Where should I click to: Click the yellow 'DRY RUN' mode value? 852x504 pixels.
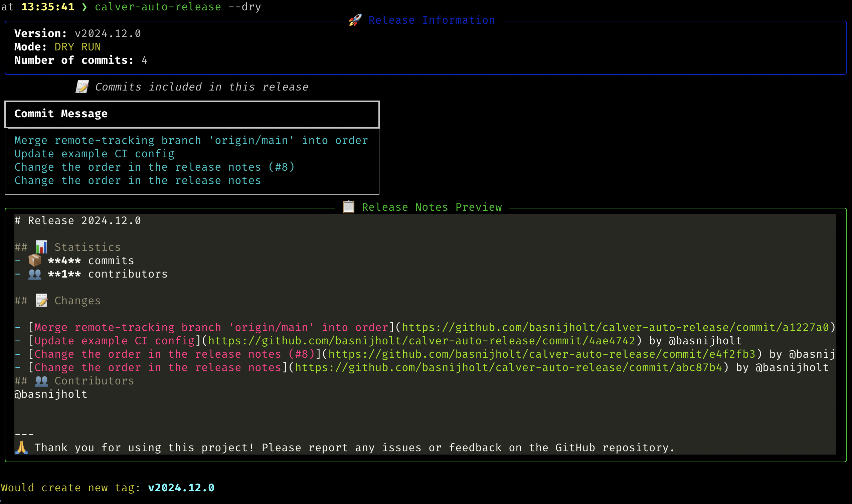point(78,47)
